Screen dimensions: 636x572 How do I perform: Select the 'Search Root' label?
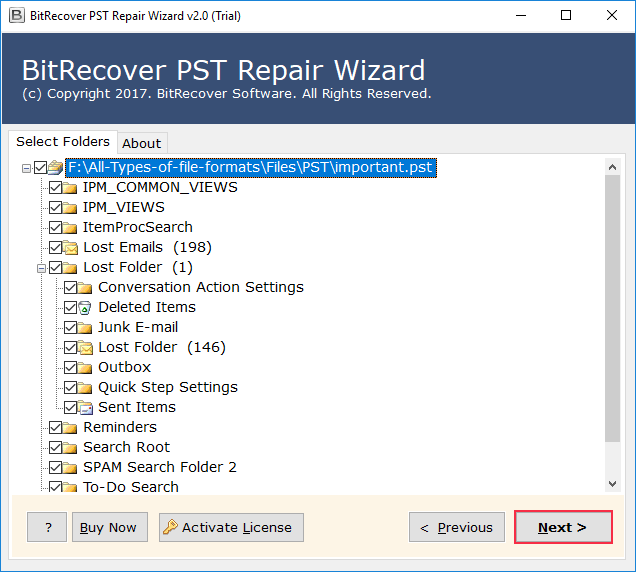click(127, 447)
